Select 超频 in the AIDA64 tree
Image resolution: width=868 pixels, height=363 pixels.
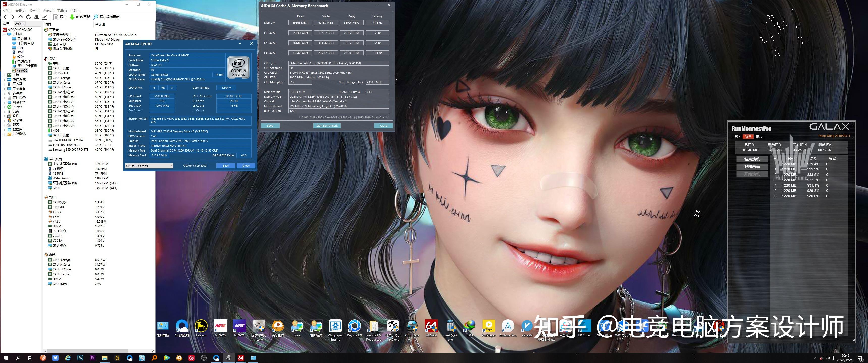point(20,57)
